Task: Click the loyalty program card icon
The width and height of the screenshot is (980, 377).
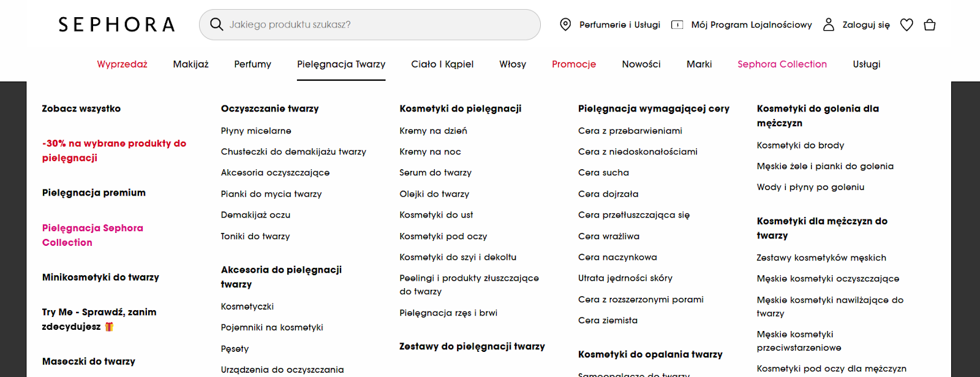Action: click(677, 25)
